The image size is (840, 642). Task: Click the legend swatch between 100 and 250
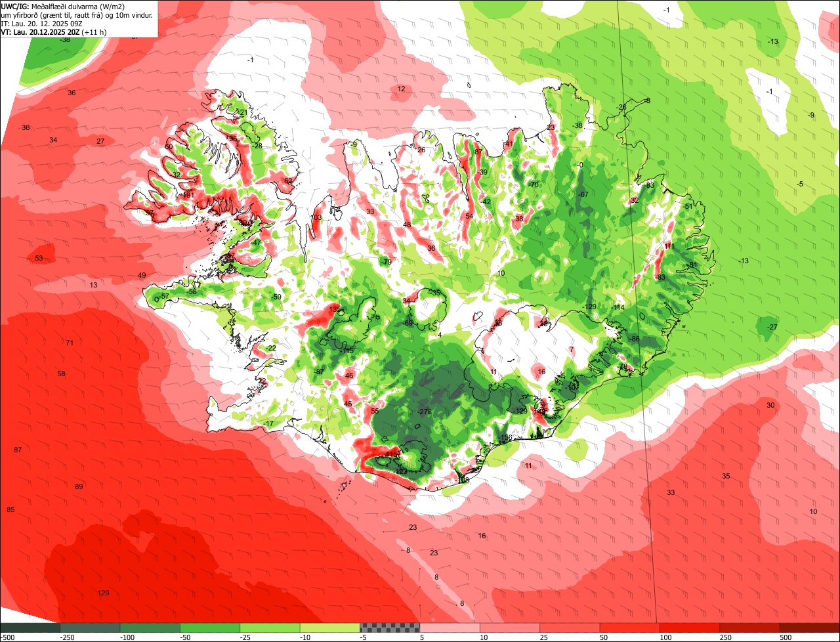click(x=690, y=628)
